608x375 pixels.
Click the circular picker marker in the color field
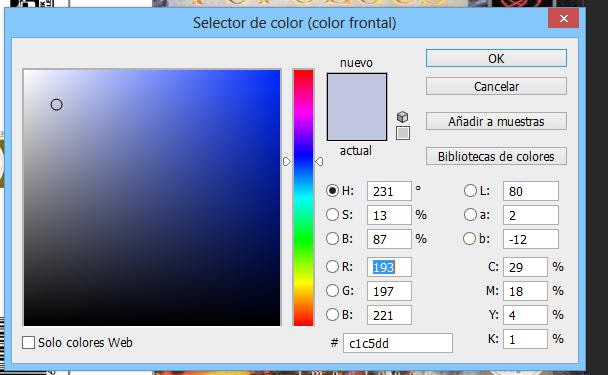pyautogui.click(x=57, y=105)
